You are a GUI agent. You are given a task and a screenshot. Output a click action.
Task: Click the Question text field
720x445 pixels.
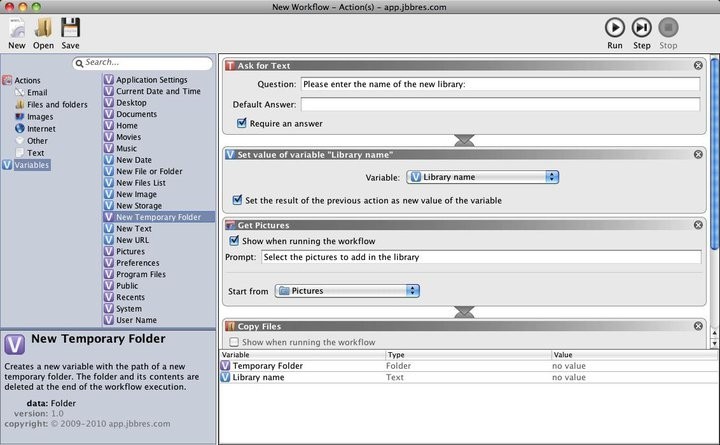[499, 85]
